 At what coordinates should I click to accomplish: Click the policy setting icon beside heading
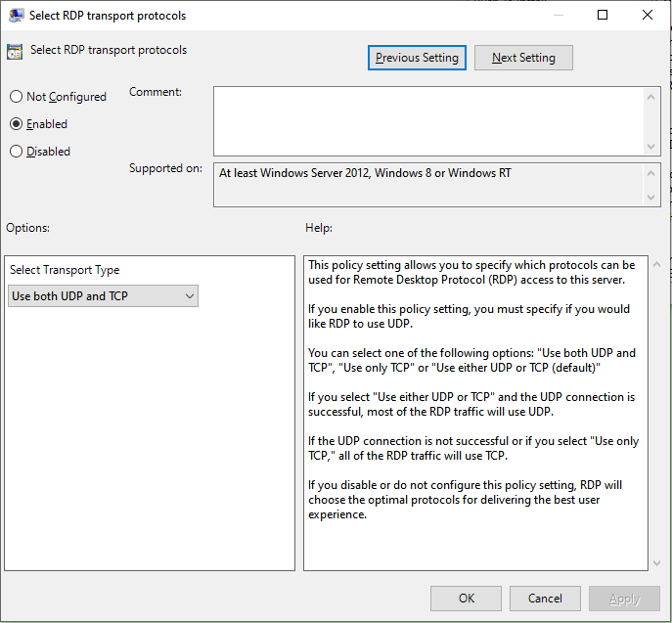15,52
